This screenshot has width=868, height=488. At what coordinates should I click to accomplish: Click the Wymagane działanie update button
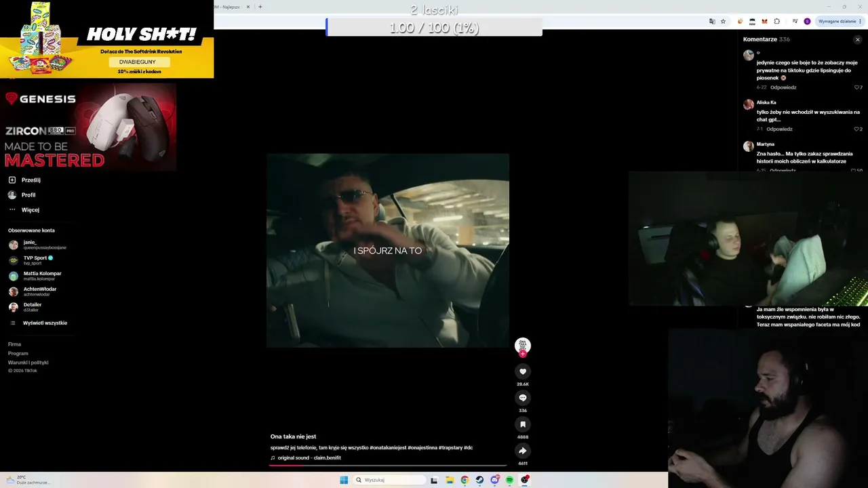pos(840,21)
